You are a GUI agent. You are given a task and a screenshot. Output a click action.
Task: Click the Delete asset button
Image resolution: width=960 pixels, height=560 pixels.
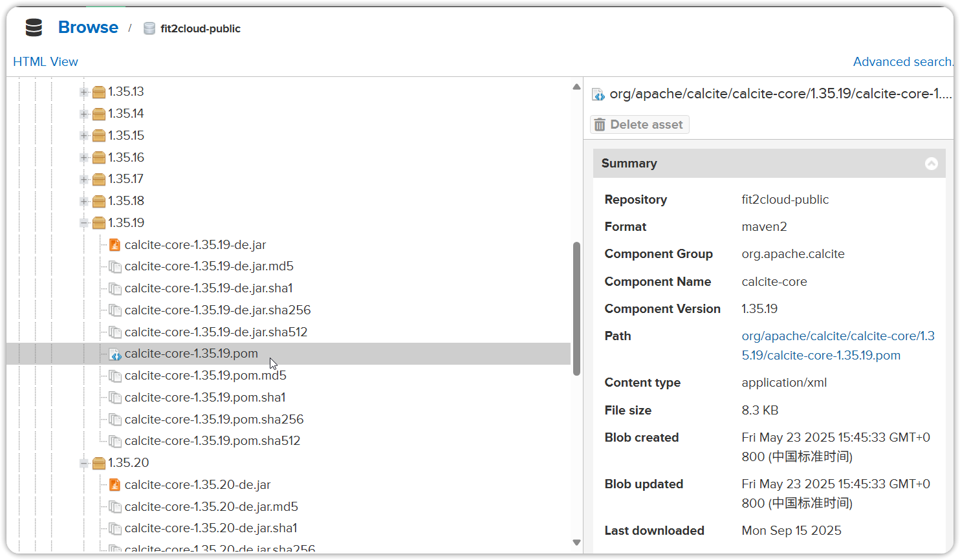point(639,124)
